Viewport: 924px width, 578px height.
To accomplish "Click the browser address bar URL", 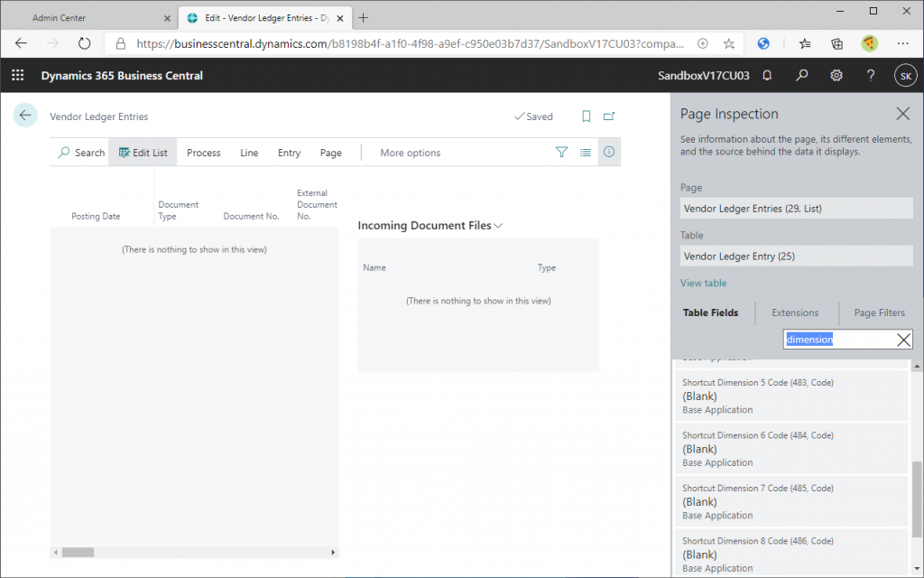I will 411,43.
